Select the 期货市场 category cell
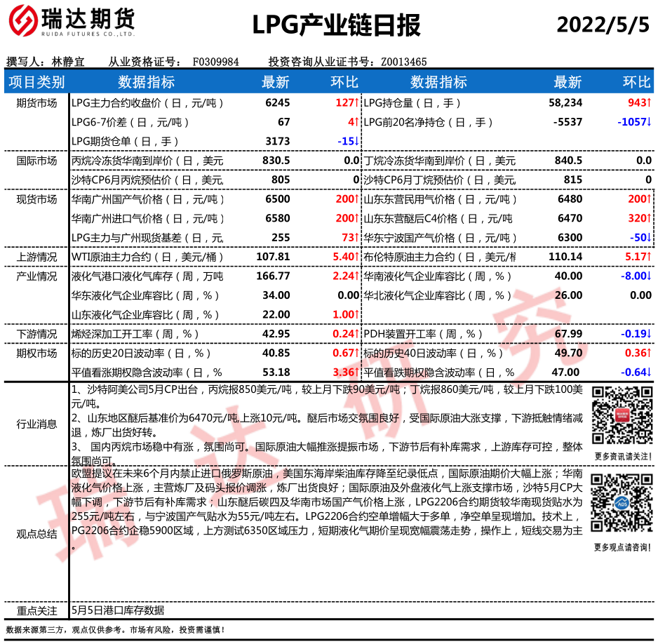 (x=36, y=103)
